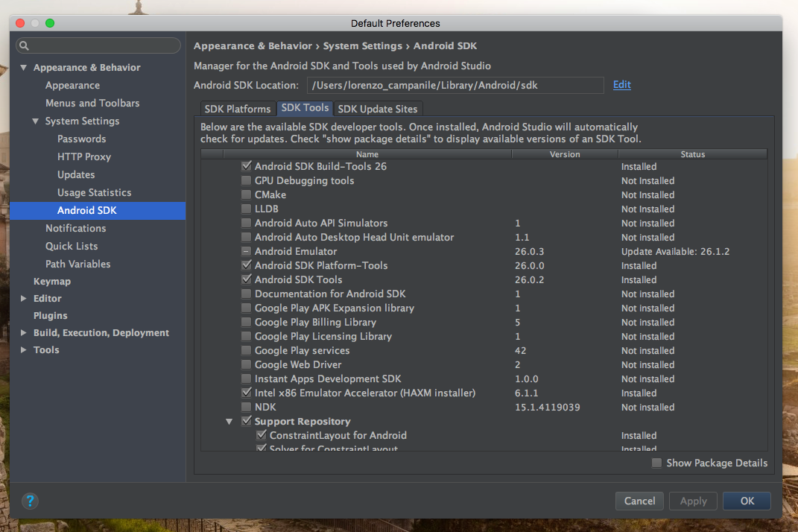Uncheck Android SDK Platform-Tools

coord(247,265)
